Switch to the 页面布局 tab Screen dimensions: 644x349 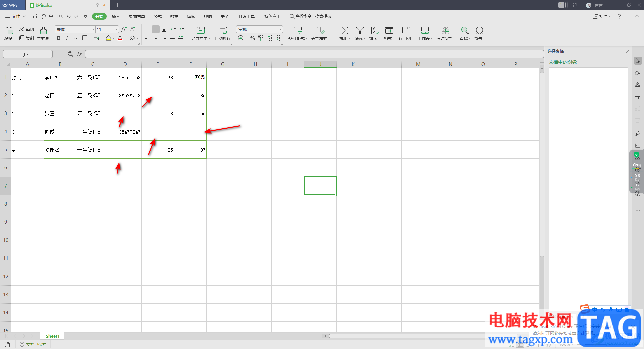[x=137, y=16]
